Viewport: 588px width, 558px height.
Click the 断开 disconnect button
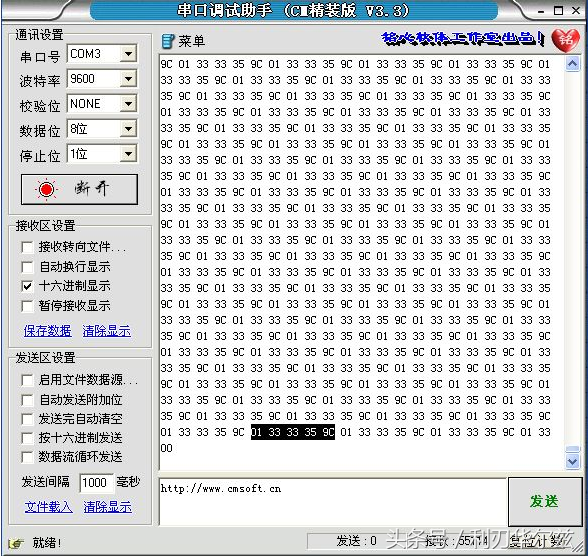pyautogui.click(x=80, y=189)
